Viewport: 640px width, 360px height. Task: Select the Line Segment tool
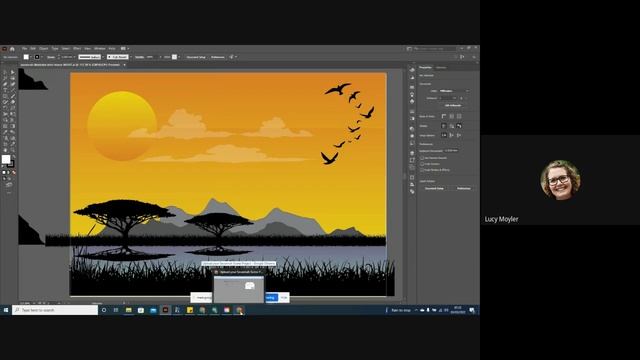pos(13,90)
